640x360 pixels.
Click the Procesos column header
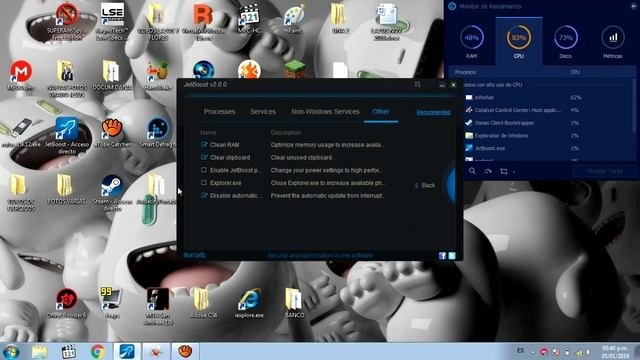click(465, 72)
